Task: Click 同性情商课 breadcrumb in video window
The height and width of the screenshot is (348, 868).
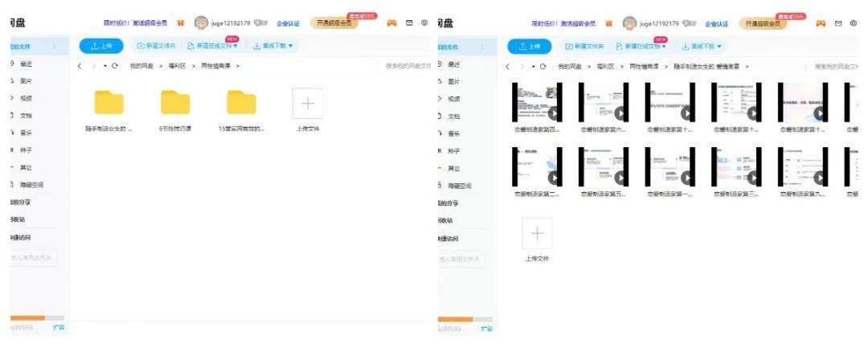Action: (643, 67)
